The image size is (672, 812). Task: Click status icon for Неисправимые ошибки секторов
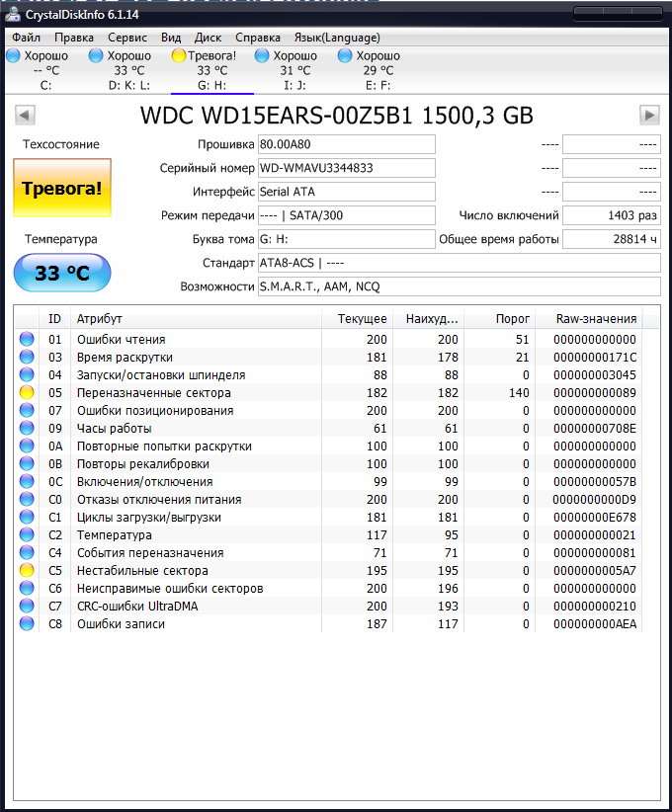click(x=27, y=589)
